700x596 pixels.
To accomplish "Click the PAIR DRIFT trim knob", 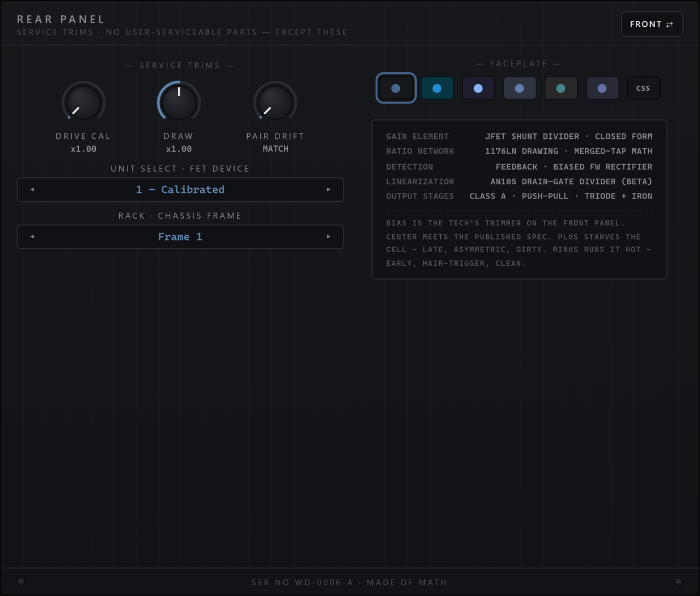I will tap(275, 102).
